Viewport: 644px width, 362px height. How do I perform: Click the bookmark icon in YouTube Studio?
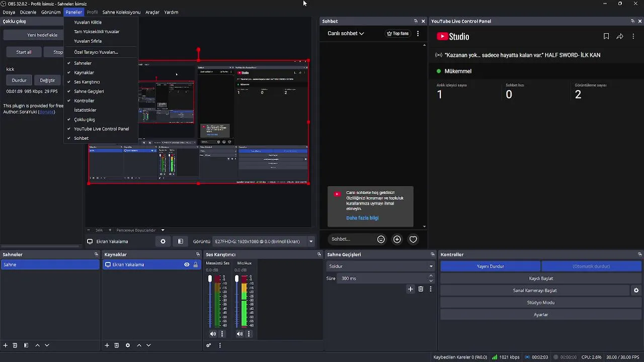606,37
